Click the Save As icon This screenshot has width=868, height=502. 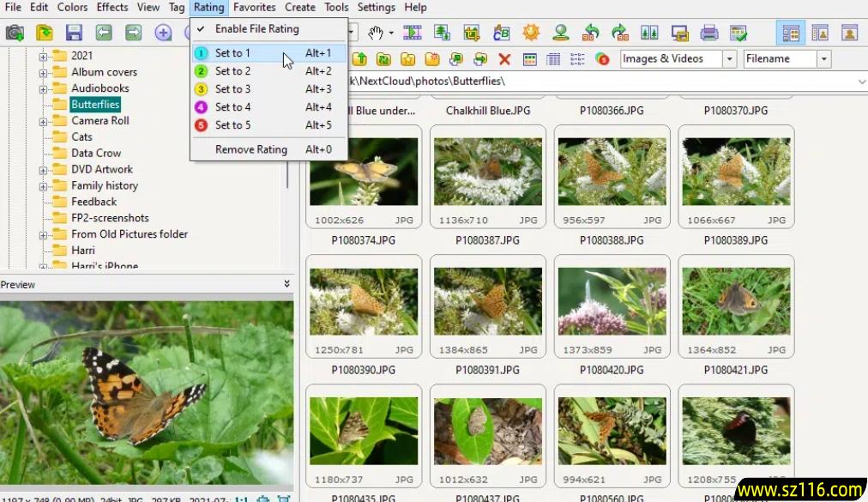click(x=74, y=34)
